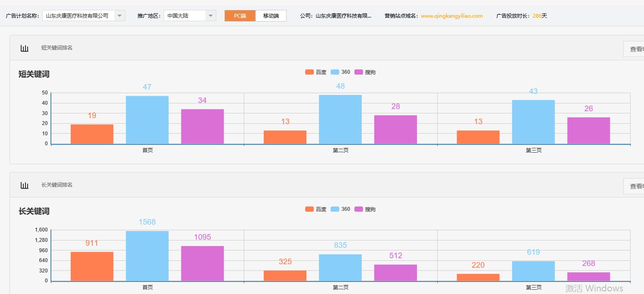The height and width of the screenshot is (294, 644).
Task: Expand the 中国大陆 region selector arrow
Action: coord(210,15)
